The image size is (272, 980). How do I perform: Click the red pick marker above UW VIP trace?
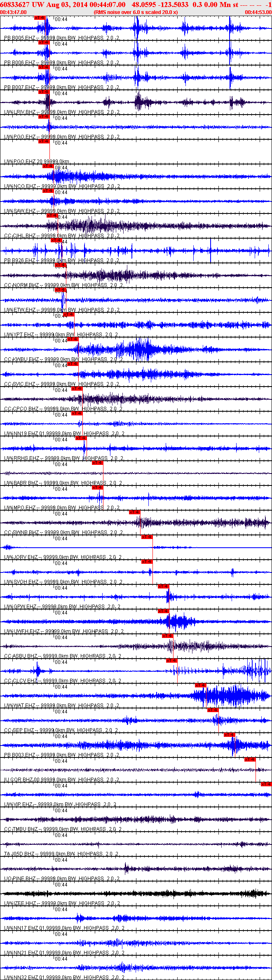click(x=266, y=784)
